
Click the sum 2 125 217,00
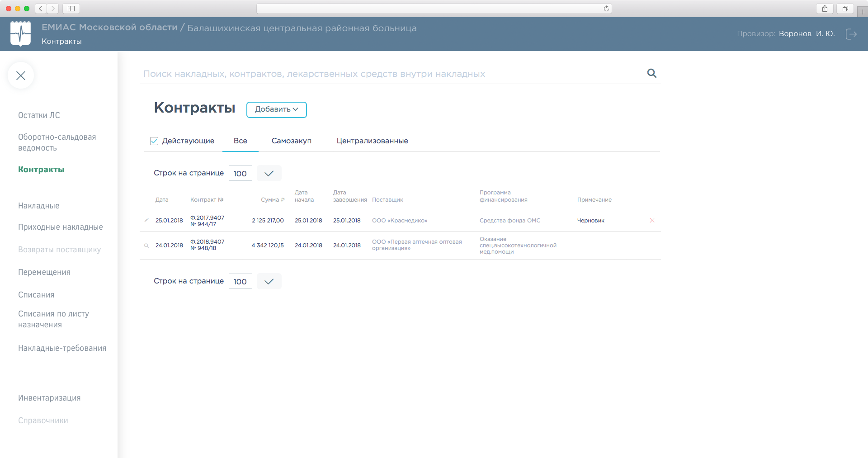pos(268,221)
